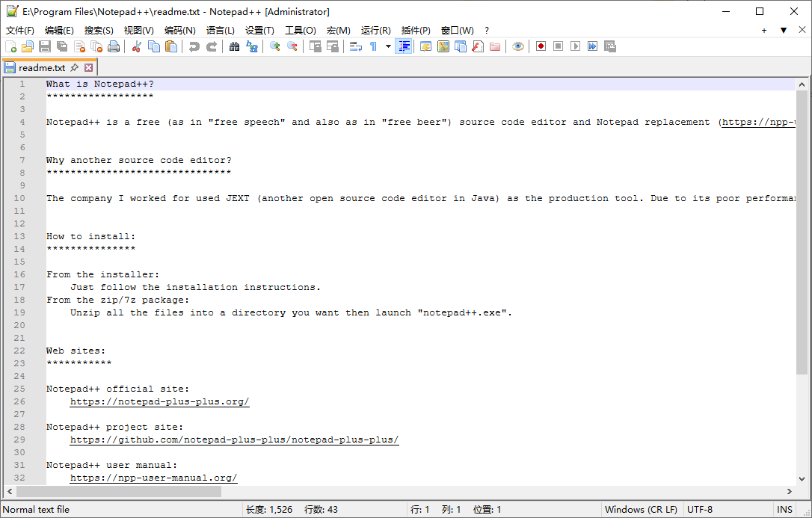The image size is (812, 518).
Task: Click the horizontal scrollbar thumb at bottom
Action: click(x=119, y=492)
